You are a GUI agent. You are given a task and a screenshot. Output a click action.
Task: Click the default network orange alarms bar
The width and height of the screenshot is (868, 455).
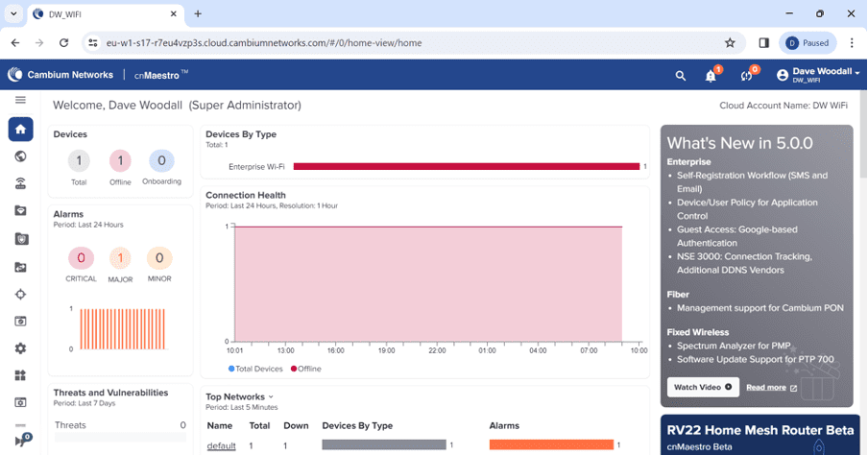[x=551, y=444]
